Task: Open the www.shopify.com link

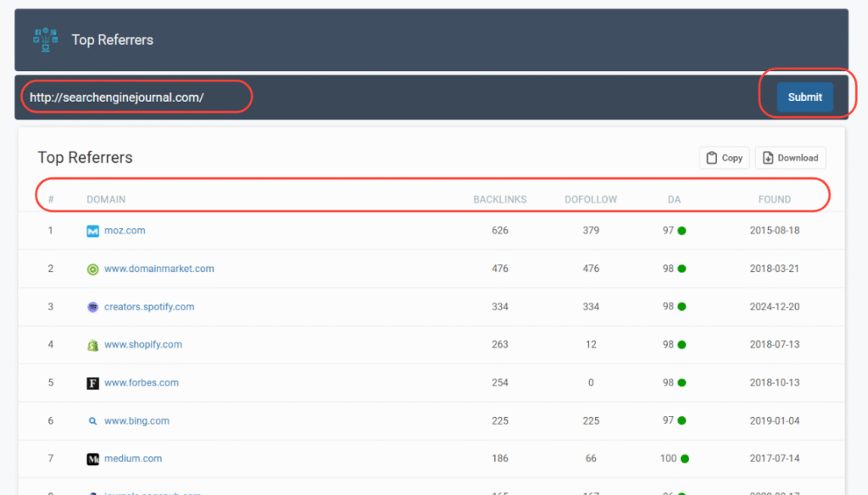Action: [x=142, y=344]
